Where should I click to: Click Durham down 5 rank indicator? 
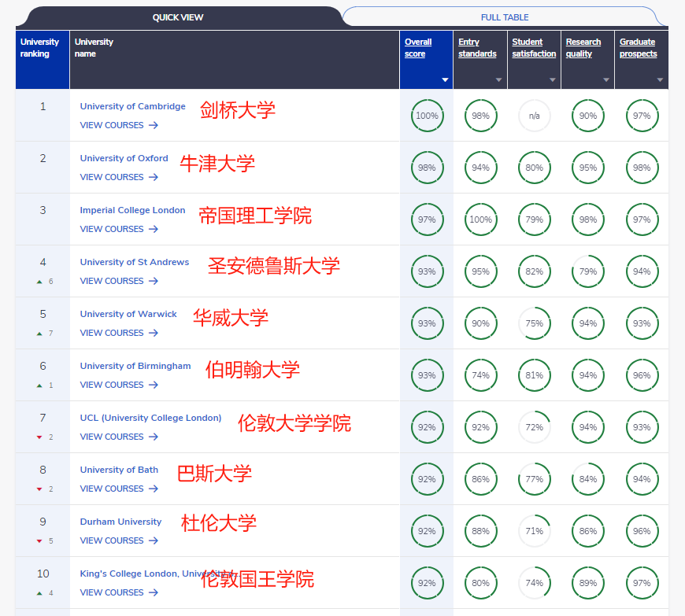[45, 541]
